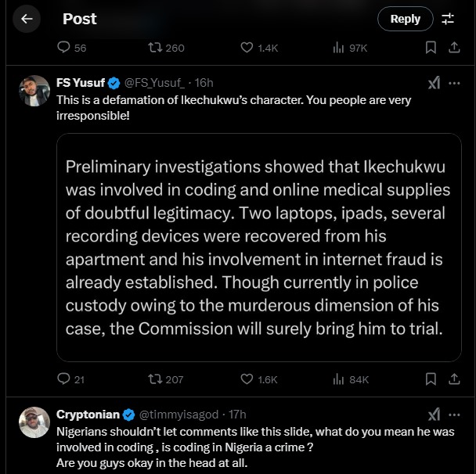Open Cryptonian's profile name link

tap(87, 414)
